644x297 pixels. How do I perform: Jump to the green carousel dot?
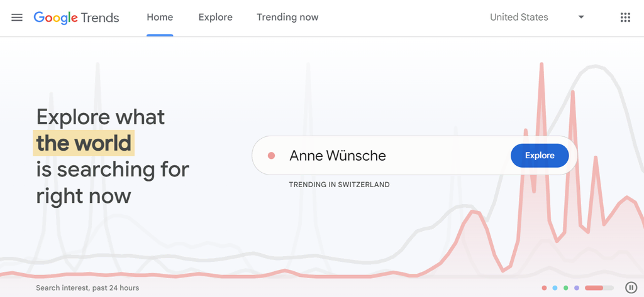pos(566,288)
